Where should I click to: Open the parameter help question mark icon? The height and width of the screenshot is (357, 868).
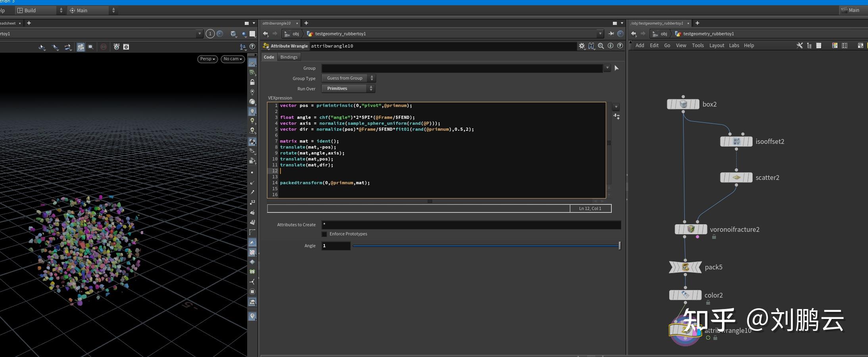pos(620,46)
